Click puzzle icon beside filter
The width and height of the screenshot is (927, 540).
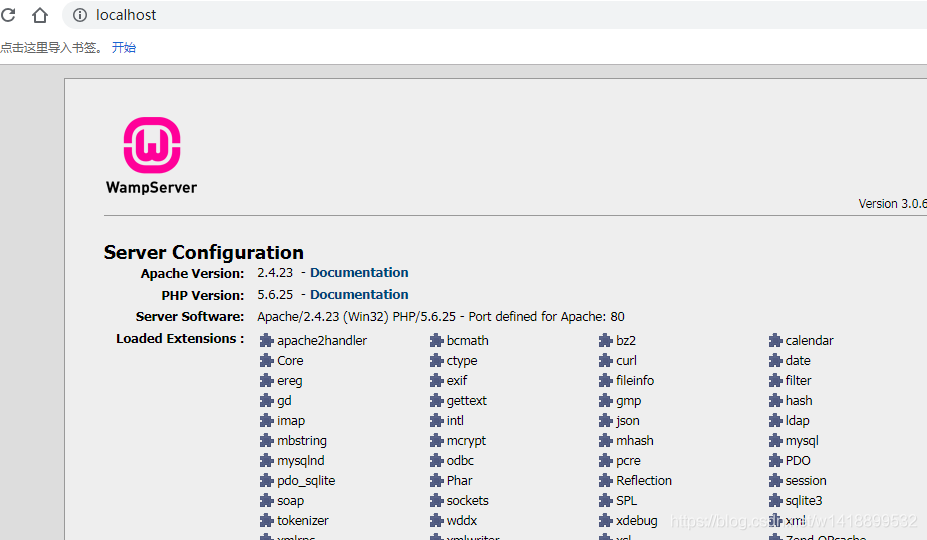click(775, 381)
